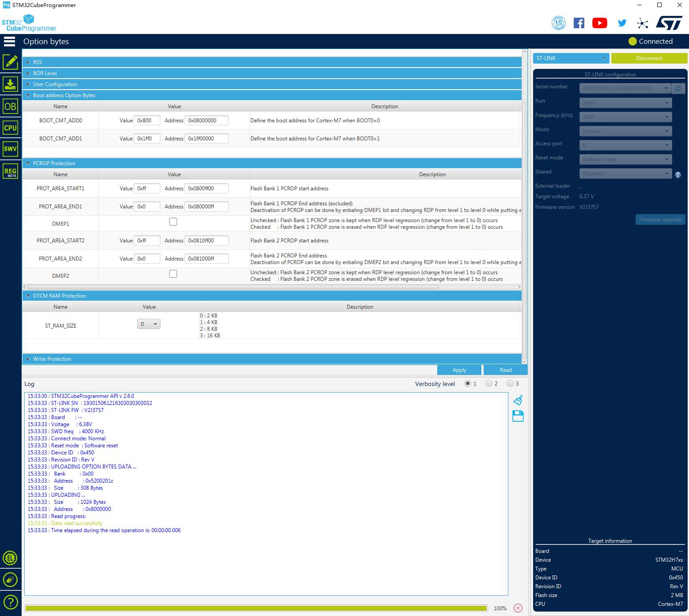Screen dimensions: 689x616
Task: Click the PCROP table horizontal scrollbar
Action: point(233,287)
